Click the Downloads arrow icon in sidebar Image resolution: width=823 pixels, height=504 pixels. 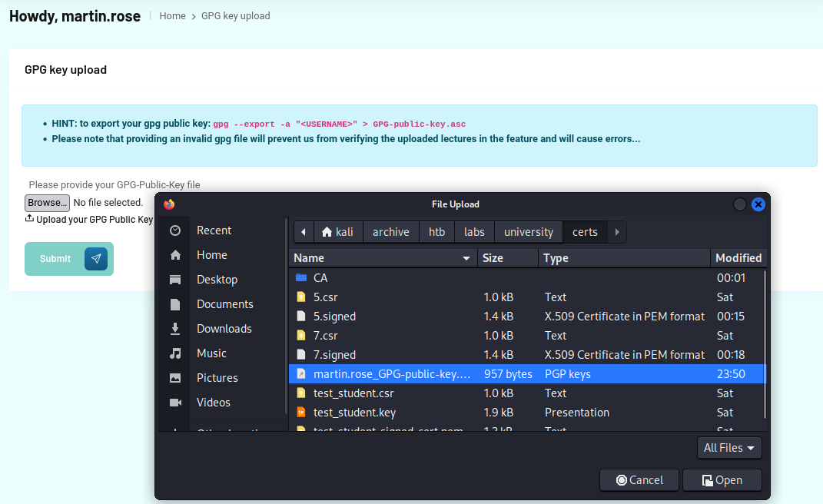175,329
